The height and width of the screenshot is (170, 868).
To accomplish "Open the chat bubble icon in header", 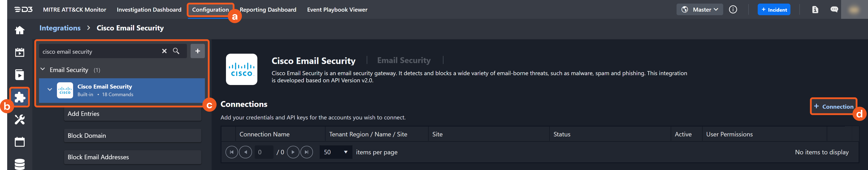I will [x=835, y=9].
